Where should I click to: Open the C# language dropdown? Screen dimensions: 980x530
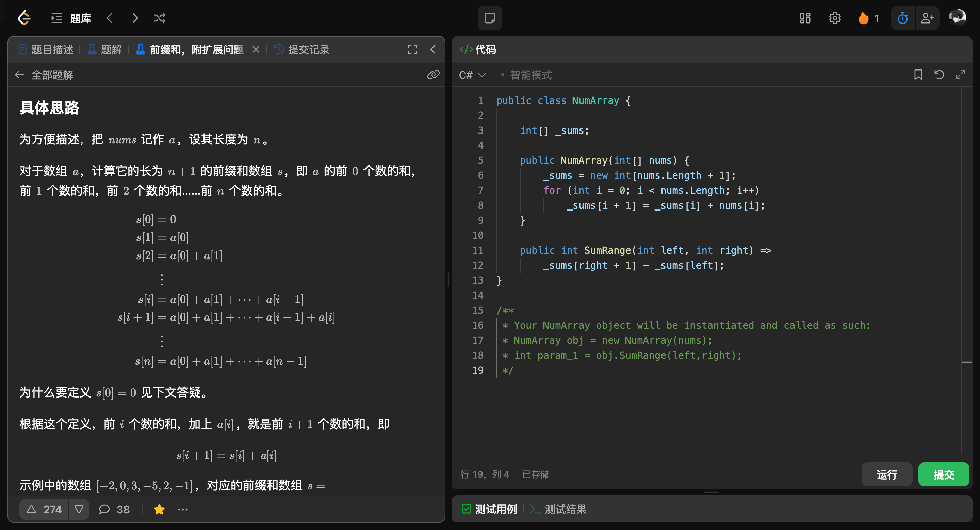(x=472, y=75)
